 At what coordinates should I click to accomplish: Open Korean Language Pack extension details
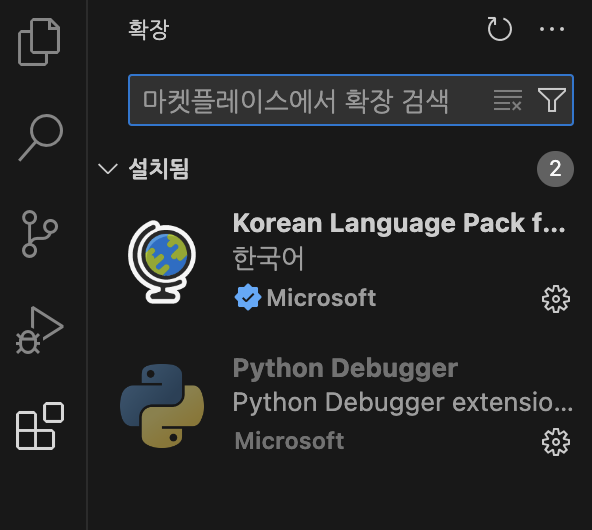click(x=399, y=223)
